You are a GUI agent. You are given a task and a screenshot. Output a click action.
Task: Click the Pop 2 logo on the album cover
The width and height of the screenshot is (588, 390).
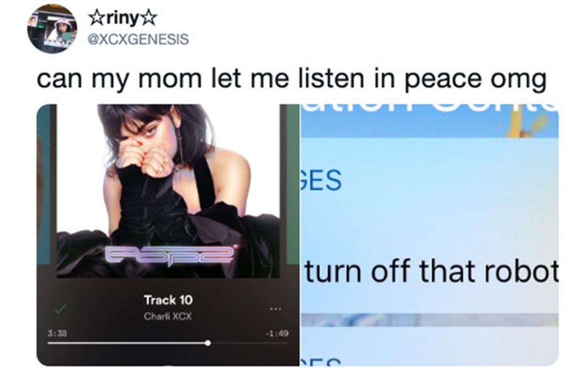coord(169,254)
